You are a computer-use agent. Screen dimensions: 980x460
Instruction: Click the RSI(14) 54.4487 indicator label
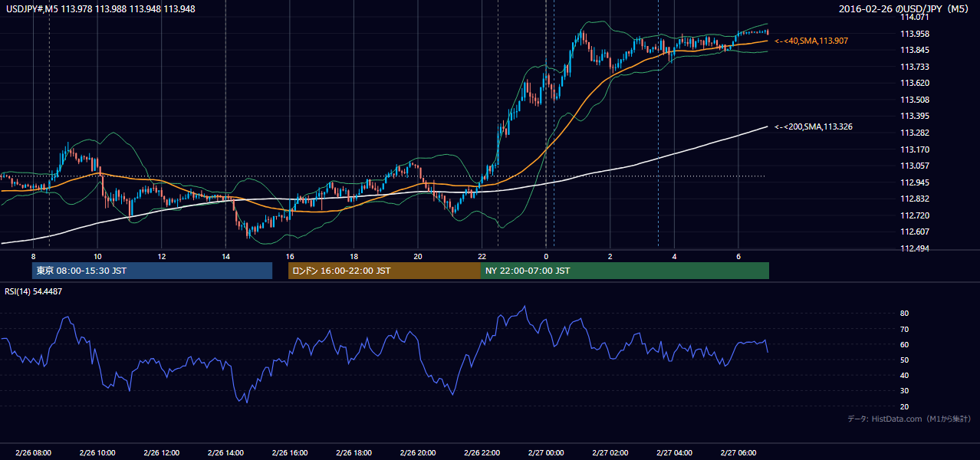tap(34, 291)
